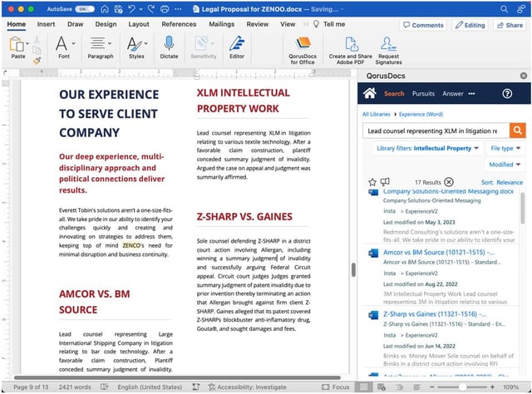The image size is (532, 394).
Task: Expand the Paste options arrow
Action: point(27,43)
